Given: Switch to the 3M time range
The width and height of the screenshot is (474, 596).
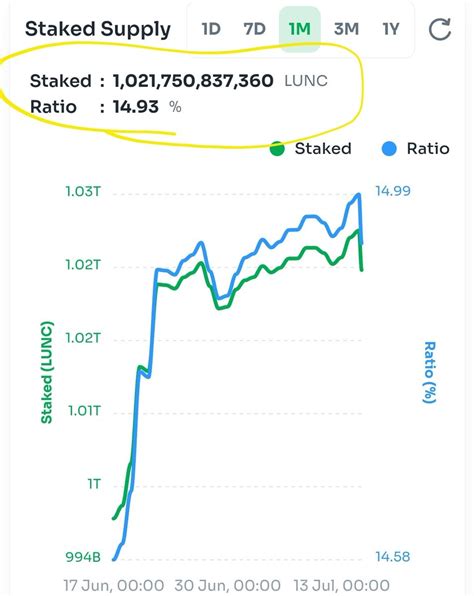Looking at the screenshot, I should (346, 29).
